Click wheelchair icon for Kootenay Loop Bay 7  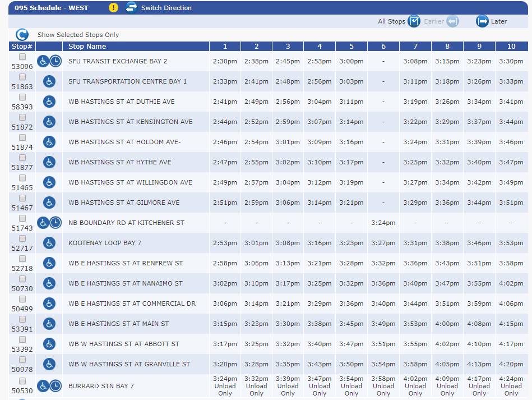point(49,243)
